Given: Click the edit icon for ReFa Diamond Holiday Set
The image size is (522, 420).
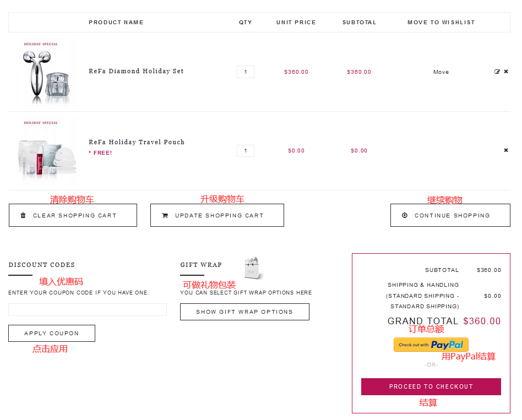Looking at the screenshot, I should point(497,72).
